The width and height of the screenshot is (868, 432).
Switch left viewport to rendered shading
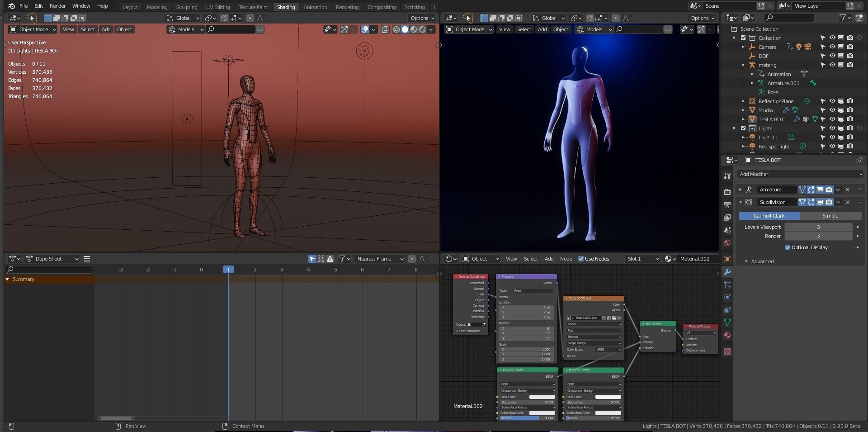pos(422,29)
